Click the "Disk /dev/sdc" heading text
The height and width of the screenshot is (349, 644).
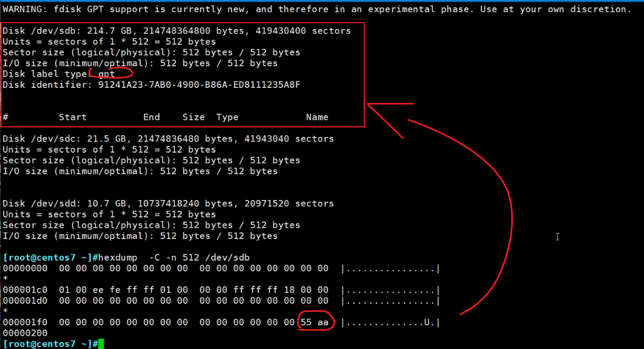coord(36,139)
